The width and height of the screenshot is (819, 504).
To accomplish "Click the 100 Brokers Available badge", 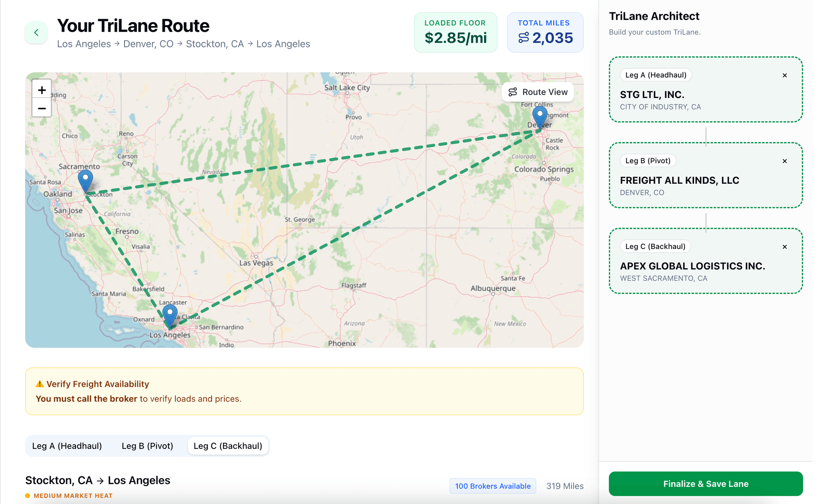I will pyautogui.click(x=493, y=486).
